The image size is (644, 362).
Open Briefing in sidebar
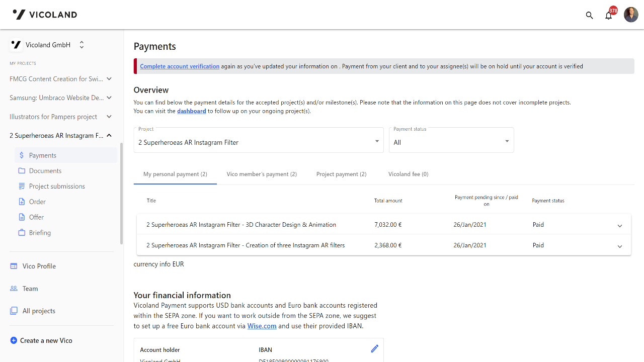click(40, 233)
